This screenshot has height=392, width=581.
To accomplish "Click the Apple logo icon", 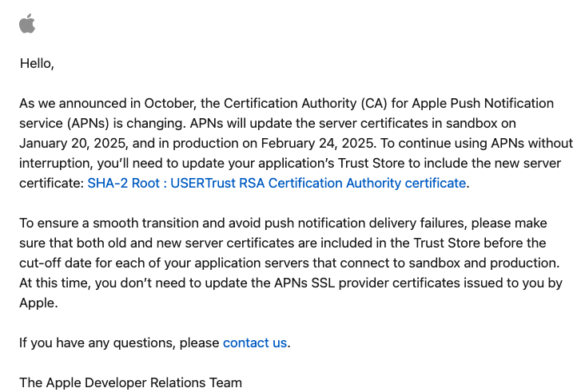I will point(27,24).
